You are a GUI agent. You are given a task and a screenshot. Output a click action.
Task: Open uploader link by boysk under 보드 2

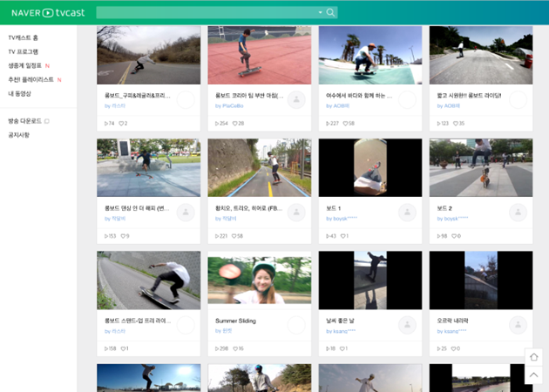click(x=453, y=219)
